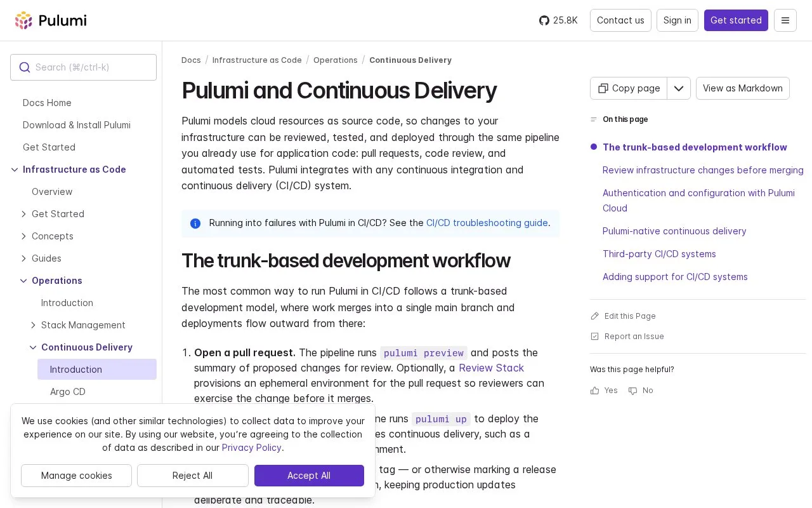The width and height of the screenshot is (812, 508).
Task: Click the Pulumi logo in the header
Action: [51, 20]
